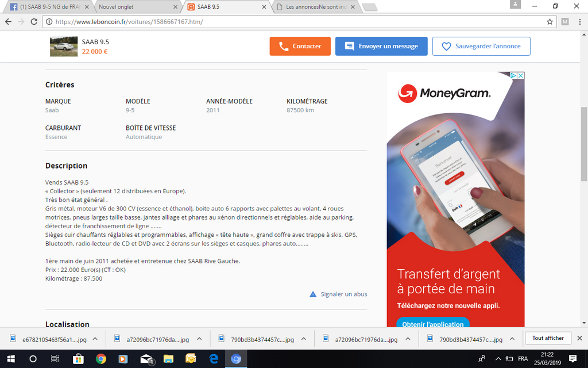Image resolution: width=588 pixels, height=368 pixels.
Task: Click the battery power tray icon
Action: coord(509,359)
